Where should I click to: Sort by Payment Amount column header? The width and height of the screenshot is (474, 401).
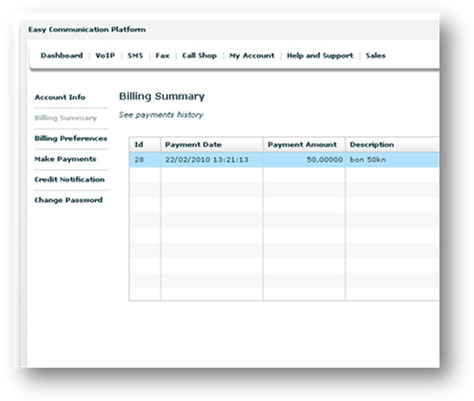coord(304,145)
